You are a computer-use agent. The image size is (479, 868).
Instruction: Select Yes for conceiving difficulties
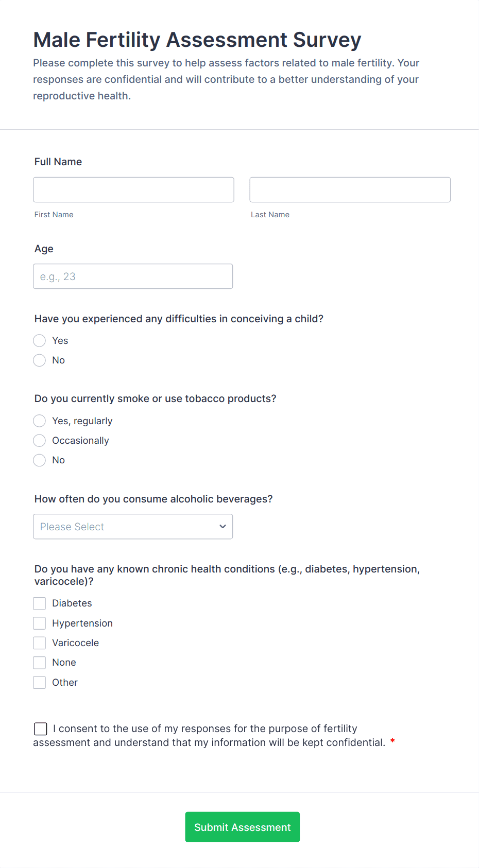click(x=40, y=341)
